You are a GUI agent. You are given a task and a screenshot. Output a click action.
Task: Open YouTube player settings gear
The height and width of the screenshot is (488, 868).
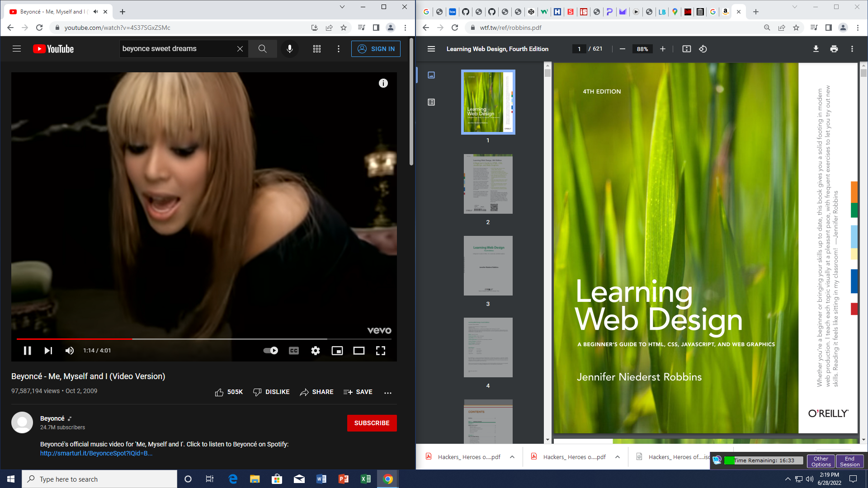[315, 351]
